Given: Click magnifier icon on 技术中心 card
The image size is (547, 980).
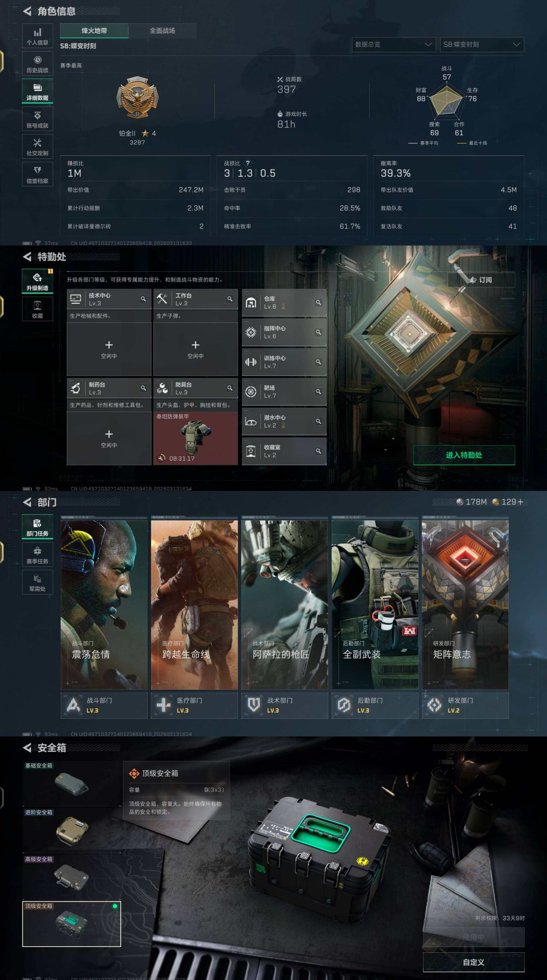Looking at the screenshot, I should (x=143, y=299).
